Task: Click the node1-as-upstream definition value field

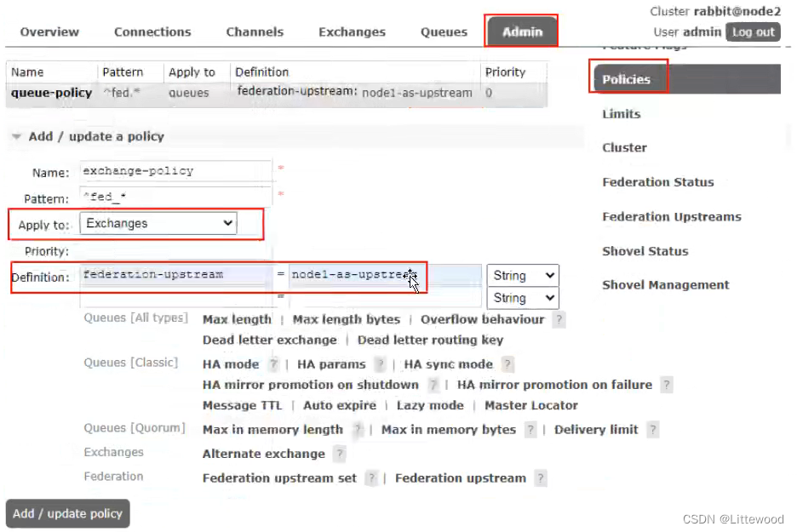Action: pos(385,275)
